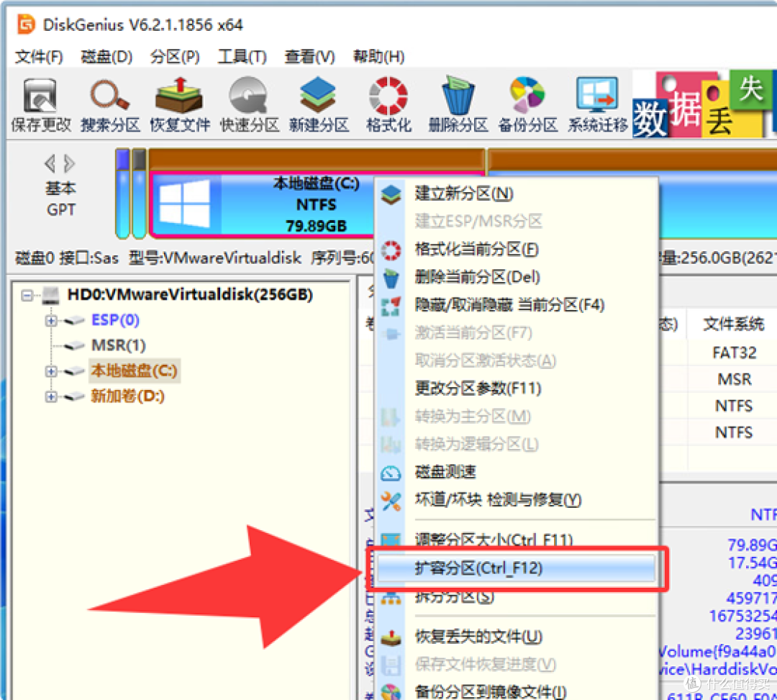Go to the next disk with the right arrow
Screen dimensions: 777x700
69,163
